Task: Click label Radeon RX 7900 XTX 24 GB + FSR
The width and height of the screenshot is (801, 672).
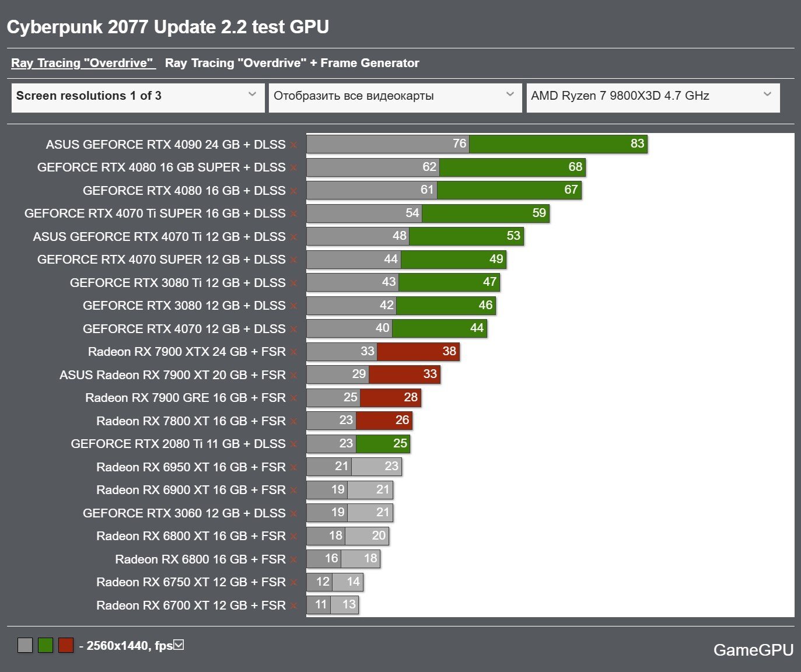Action: pos(187,352)
